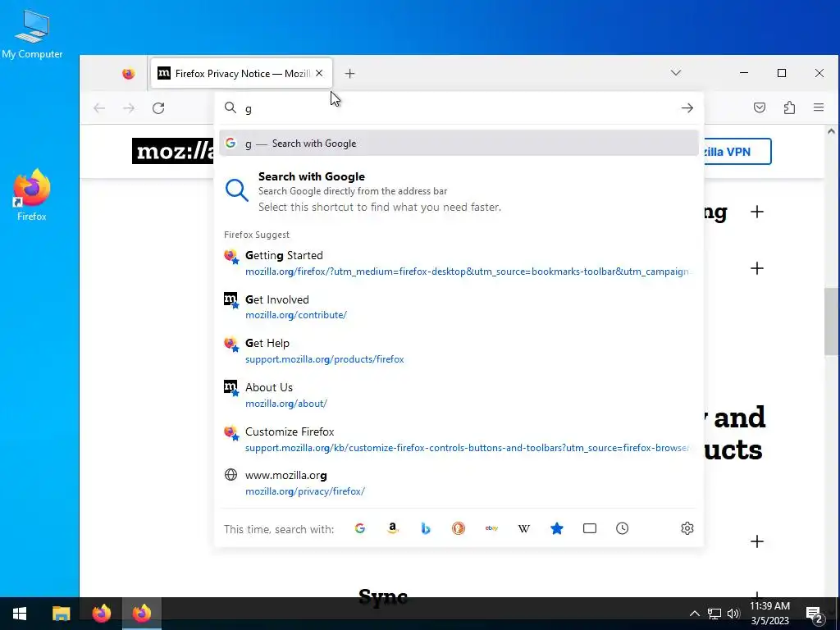Open About Us suggestion
This screenshot has width=840, height=630.
pyautogui.click(x=459, y=395)
